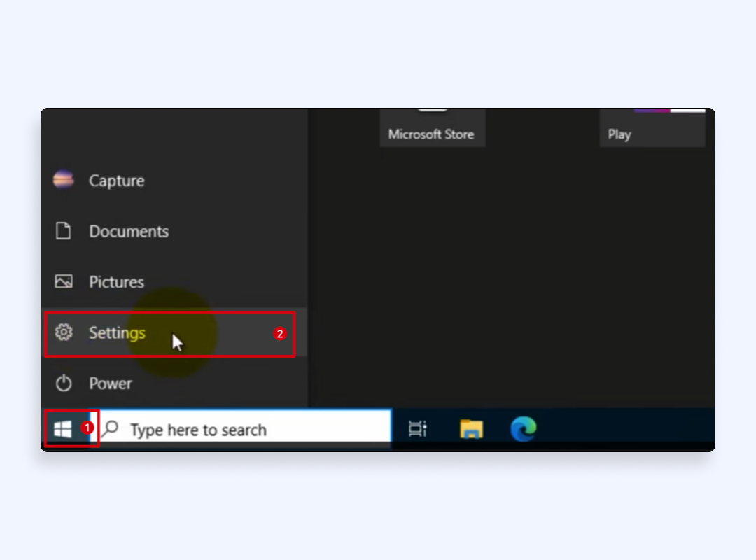
Task: Click the Pictures image icon
Action: coord(63,281)
